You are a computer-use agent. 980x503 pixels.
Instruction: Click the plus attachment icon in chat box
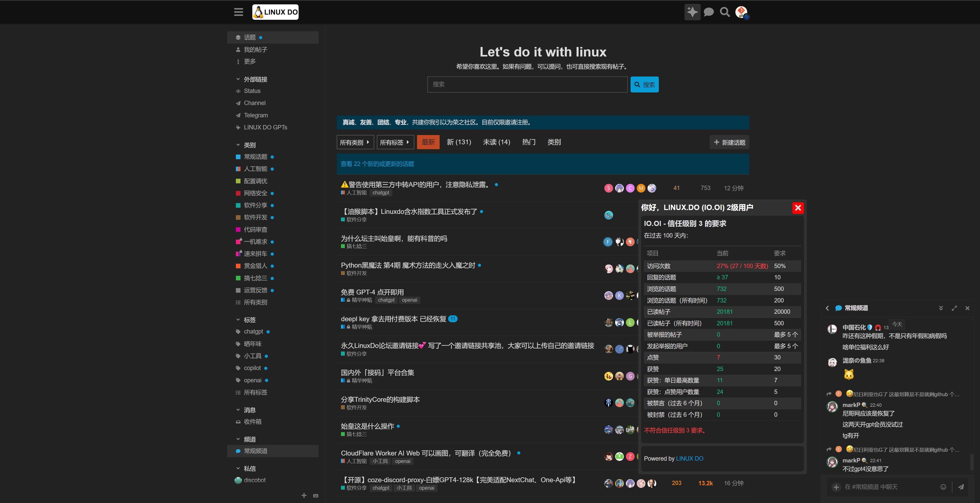pos(836,487)
